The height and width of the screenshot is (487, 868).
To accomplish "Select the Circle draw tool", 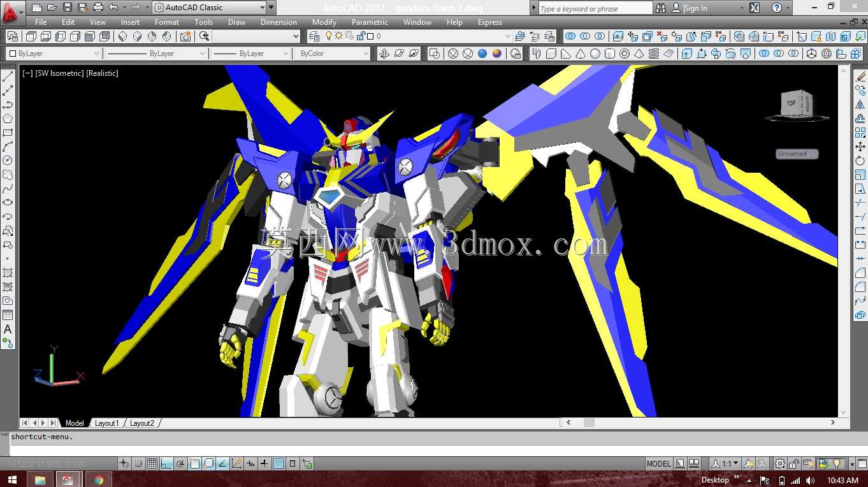I will 8,161.
